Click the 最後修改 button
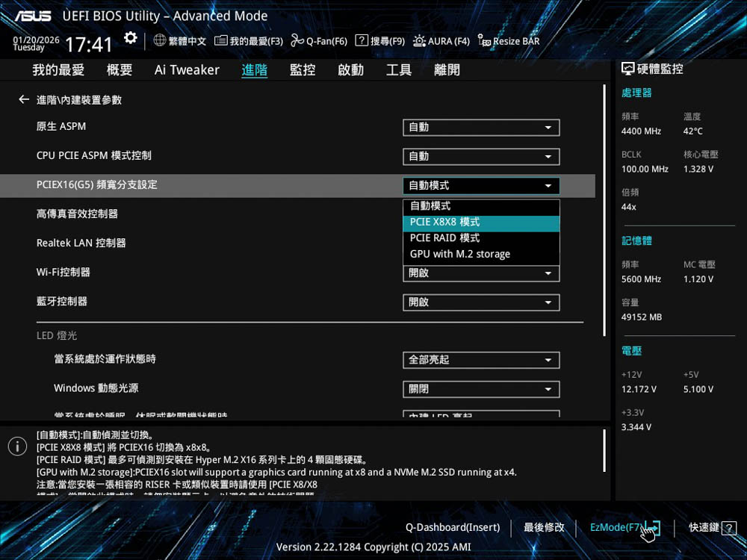747x560 pixels. (x=544, y=528)
